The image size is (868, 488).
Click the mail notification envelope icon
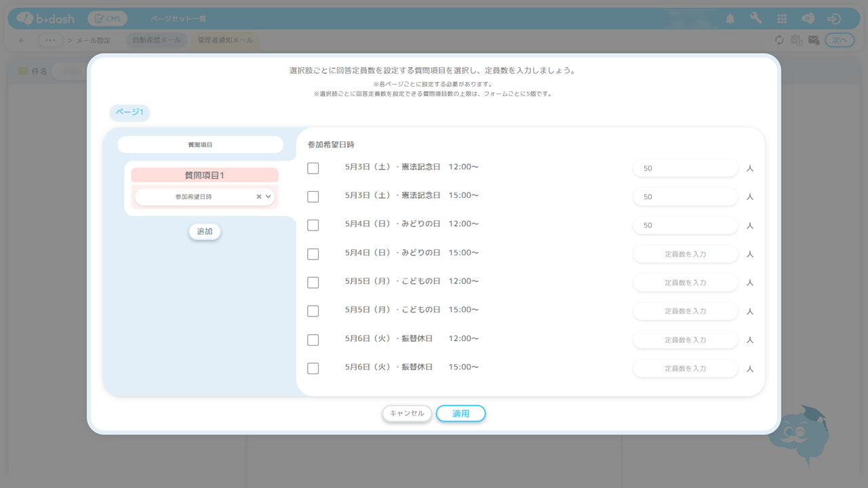pyautogui.click(x=814, y=41)
